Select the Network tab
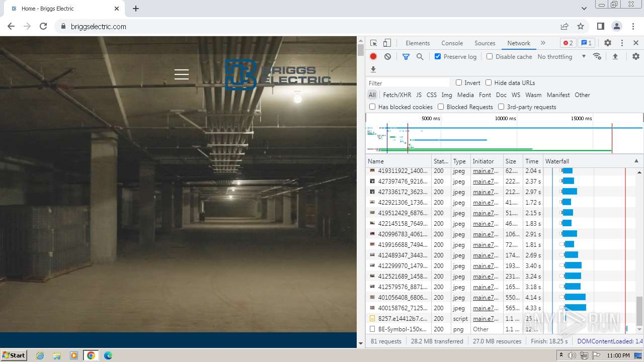Screen dimensions: 644x362 click(519, 43)
